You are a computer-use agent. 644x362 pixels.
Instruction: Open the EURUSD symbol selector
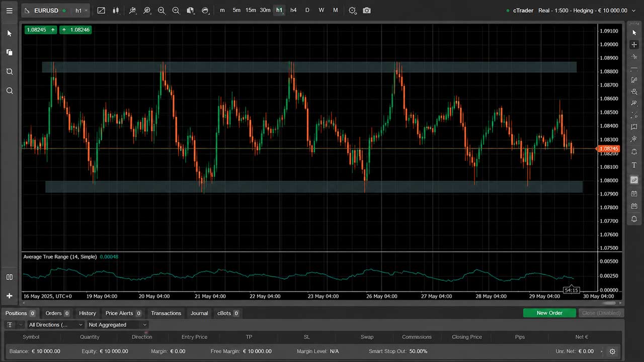[45, 11]
